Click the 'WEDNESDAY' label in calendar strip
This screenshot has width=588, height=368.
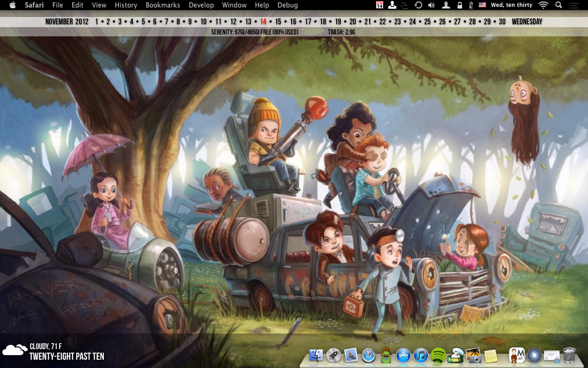[x=527, y=22]
